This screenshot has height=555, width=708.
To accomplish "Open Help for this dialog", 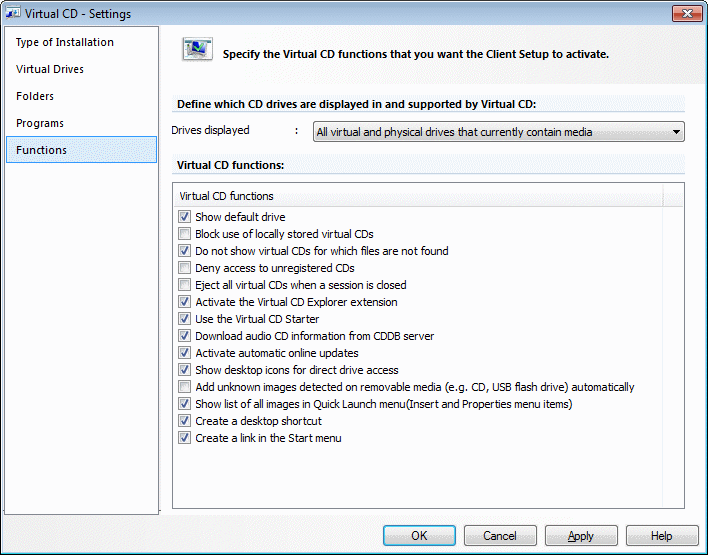I will pos(661,536).
